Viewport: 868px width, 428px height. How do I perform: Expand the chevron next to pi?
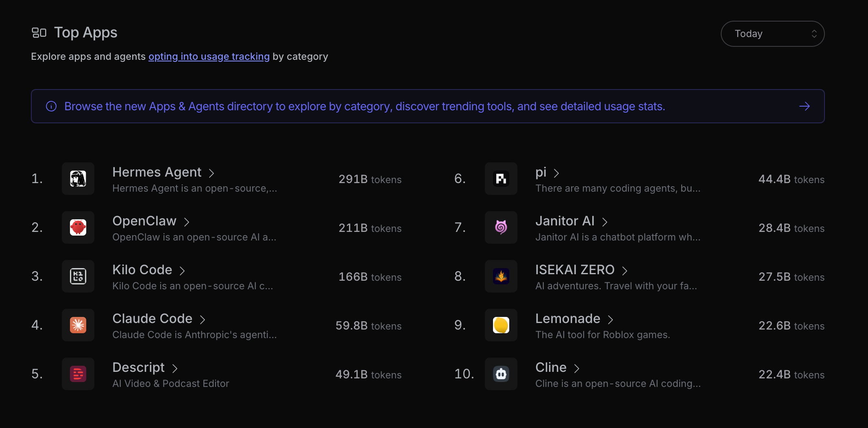point(556,173)
